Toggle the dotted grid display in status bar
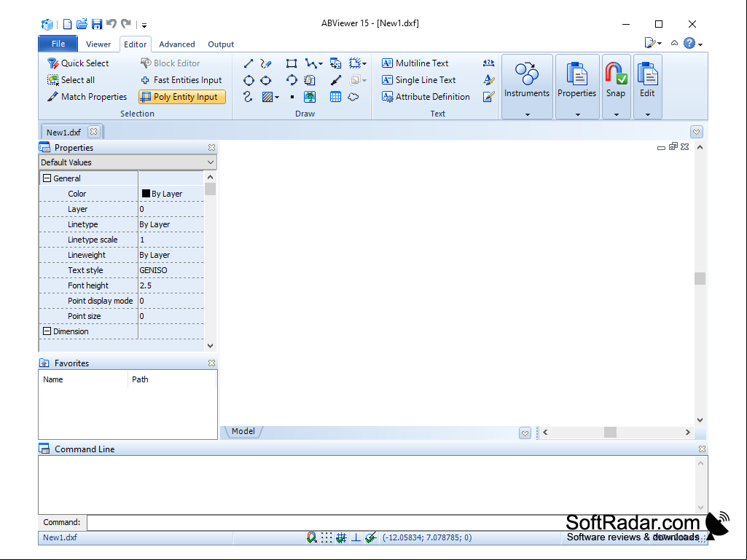 [326, 537]
